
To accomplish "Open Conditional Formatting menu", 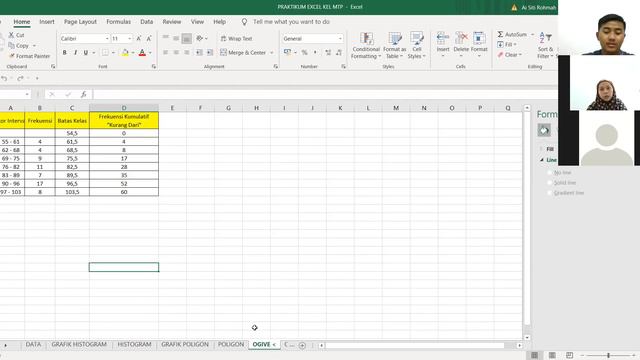I will pyautogui.click(x=366, y=45).
